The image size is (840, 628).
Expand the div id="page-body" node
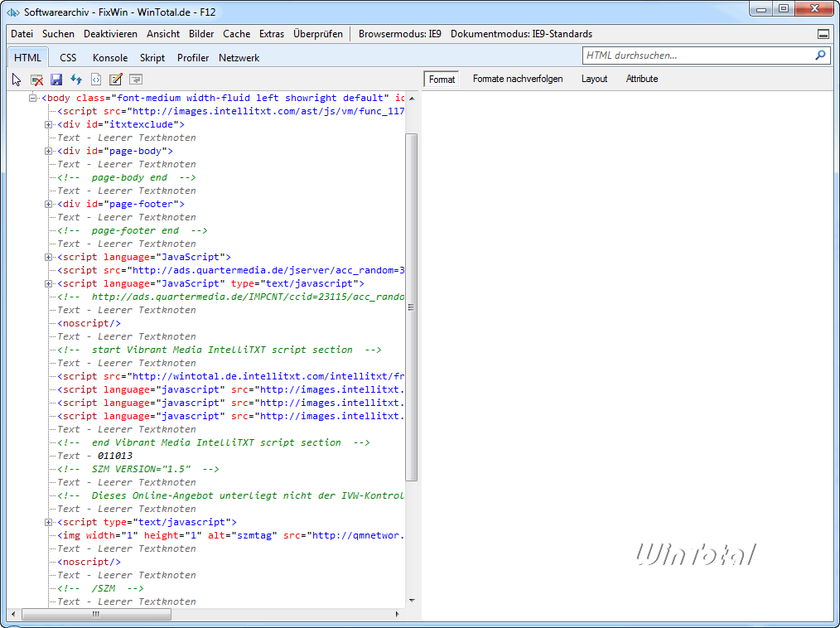point(49,151)
